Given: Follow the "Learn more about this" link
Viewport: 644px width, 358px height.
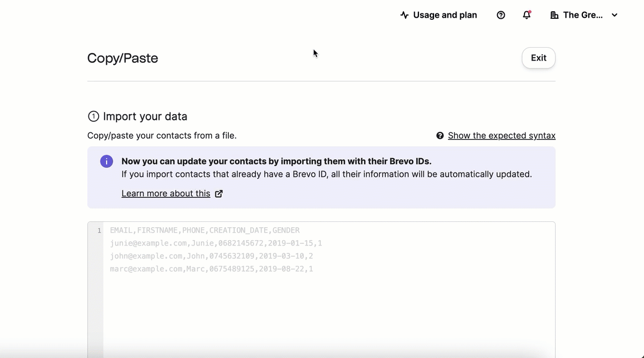Looking at the screenshot, I should (166, 193).
